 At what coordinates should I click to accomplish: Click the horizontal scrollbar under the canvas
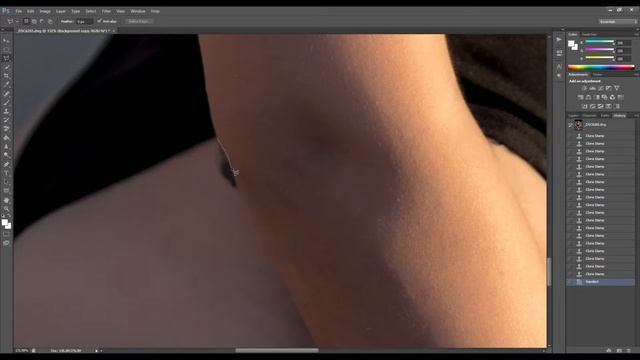pyautogui.click(x=277, y=350)
